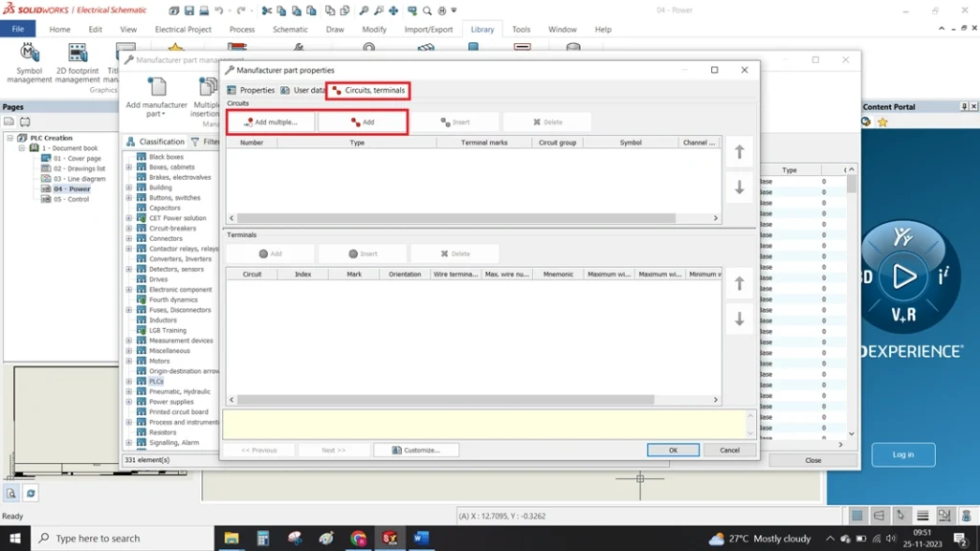Open Chrome from the Windows taskbar
Viewport: 980px width, 551px height.
click(358, 538)
